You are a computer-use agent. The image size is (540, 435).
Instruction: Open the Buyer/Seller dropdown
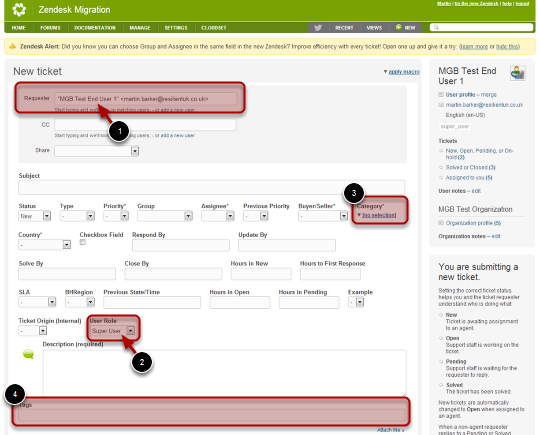coord(323,216)
